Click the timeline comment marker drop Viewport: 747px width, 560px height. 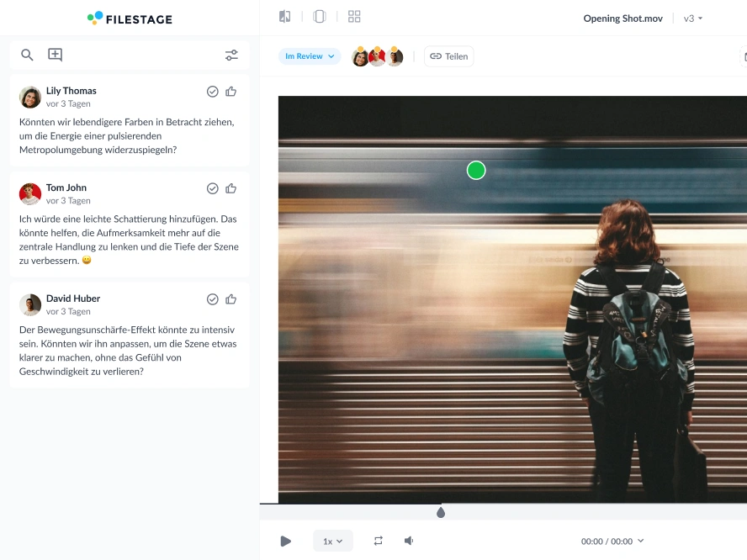pyautogui.click(x=441, y=512)
